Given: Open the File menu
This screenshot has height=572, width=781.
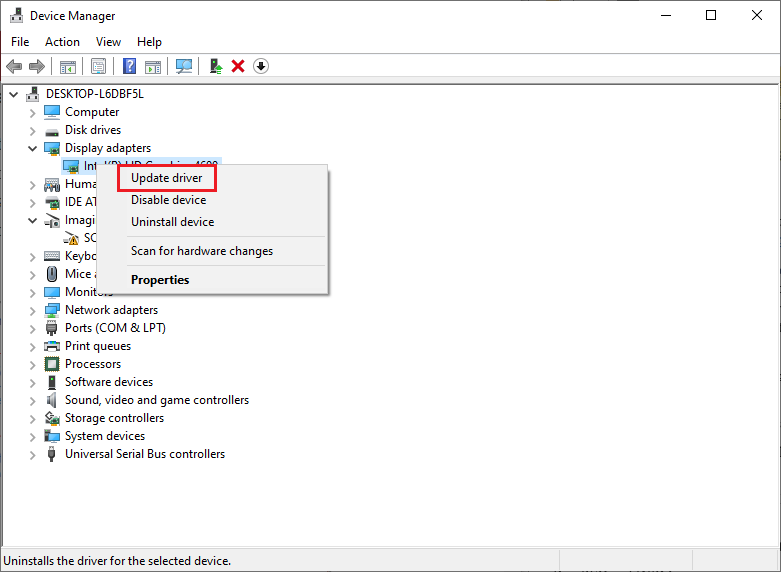Looking at the screenshot, I should pos(20,42).
